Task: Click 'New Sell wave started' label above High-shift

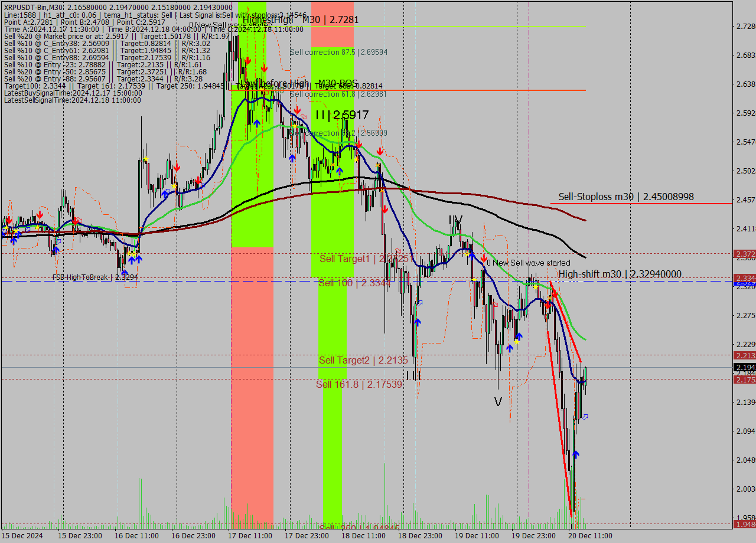Action: coord(529,263)
